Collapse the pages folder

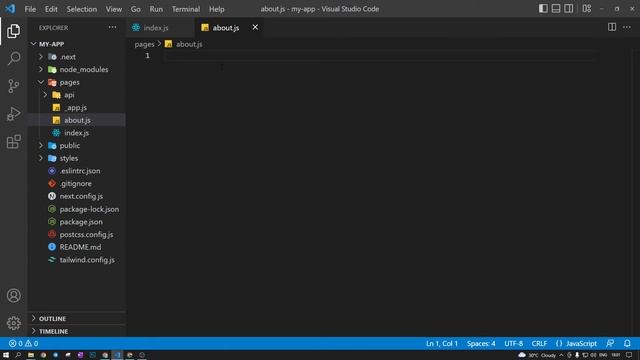[x=77, y=82]
